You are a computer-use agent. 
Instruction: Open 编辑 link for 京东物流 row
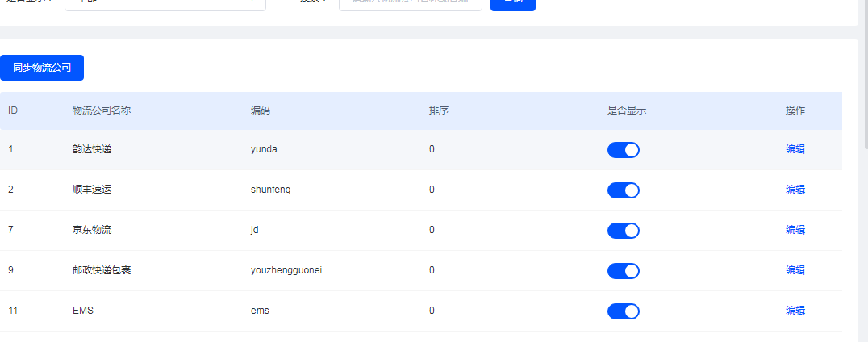pos(795,230)
